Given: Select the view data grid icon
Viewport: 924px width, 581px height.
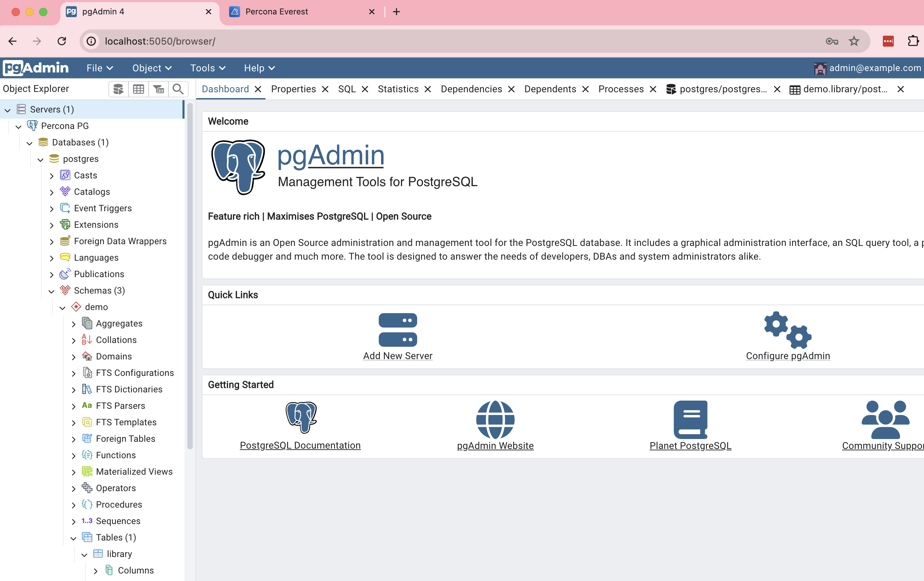Looking at the screenshot, I should tap(139, 88).
